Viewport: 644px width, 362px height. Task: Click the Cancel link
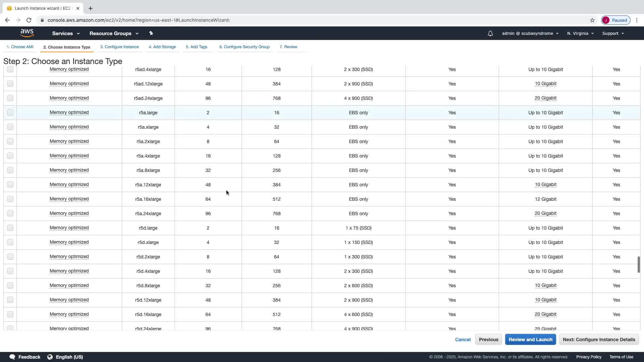(463, 340)
